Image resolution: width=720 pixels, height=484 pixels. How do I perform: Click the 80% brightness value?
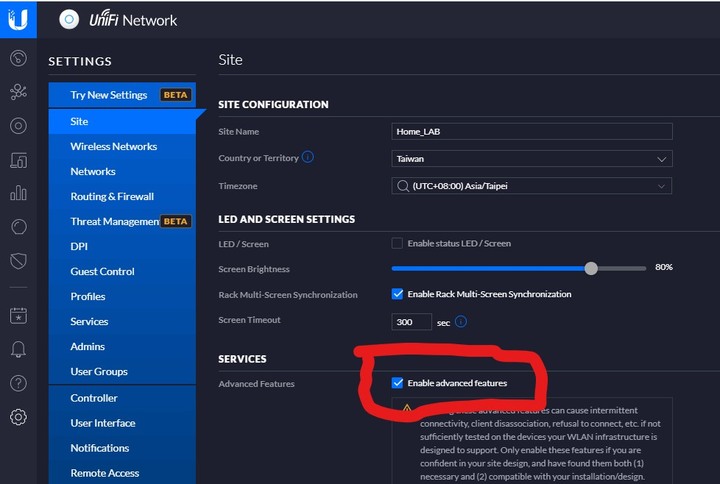[664, 267]
